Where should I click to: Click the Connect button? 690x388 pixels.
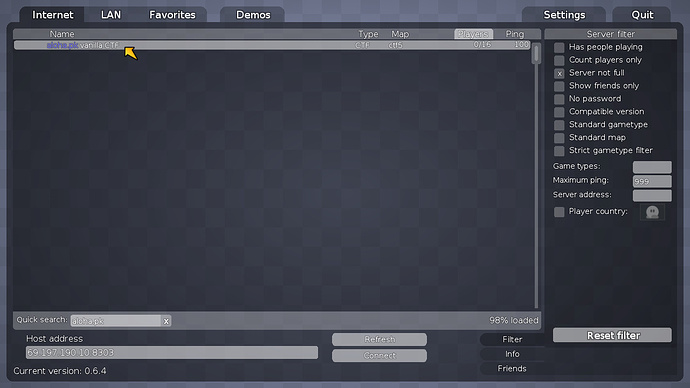coord(379,355)
